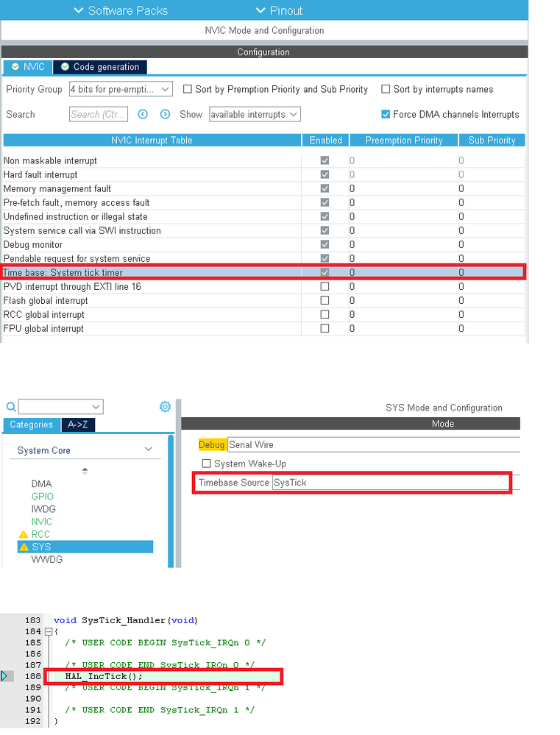This screenshot has height=735, width=560.
Task: Collapse the System Core category
Action: [x=149, y=450]
